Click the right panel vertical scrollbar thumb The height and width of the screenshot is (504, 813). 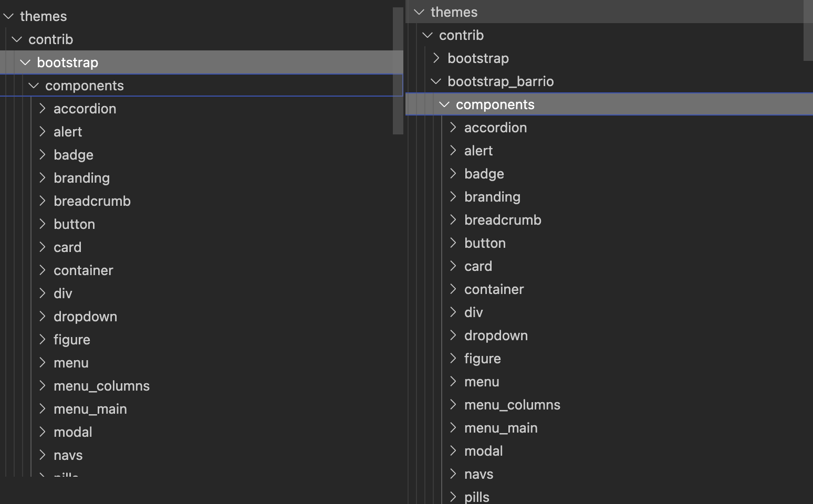click(808, 30)
